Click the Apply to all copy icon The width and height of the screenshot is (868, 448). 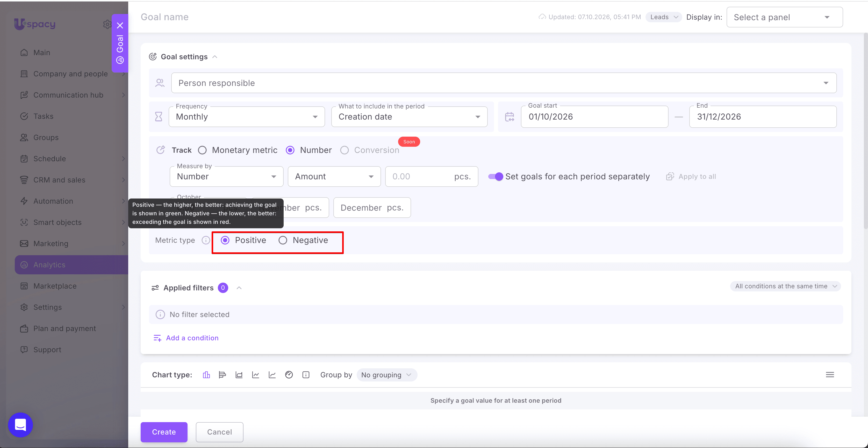point(670,176)
